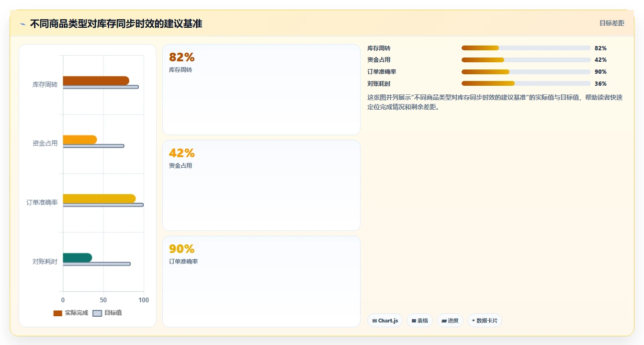Click the 42% value in 资金占用 card
Screen dimensions: 644x345
pyautogui.click(x=182, y=153)
